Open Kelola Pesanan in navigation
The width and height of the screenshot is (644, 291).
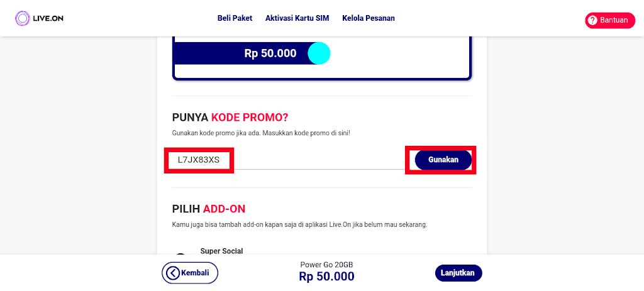tap(369, 18)
